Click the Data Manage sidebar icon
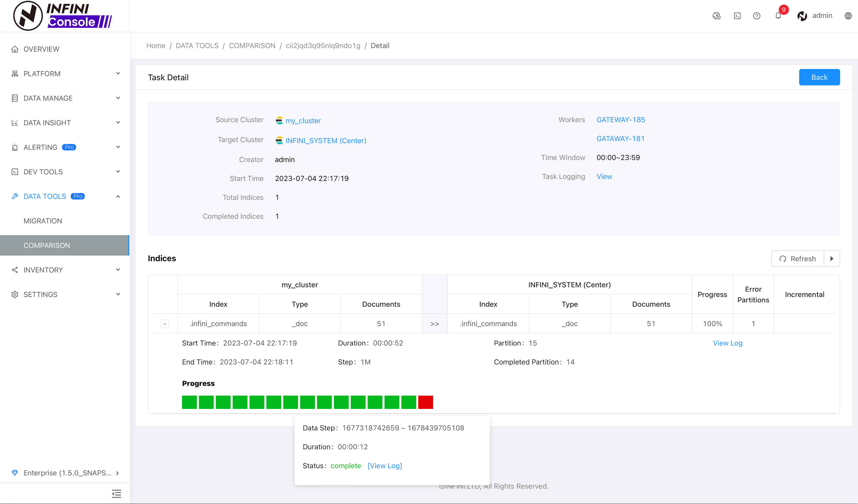Image resolution: width=858 pixels, height=504 pixels. [x=15, y=98]
